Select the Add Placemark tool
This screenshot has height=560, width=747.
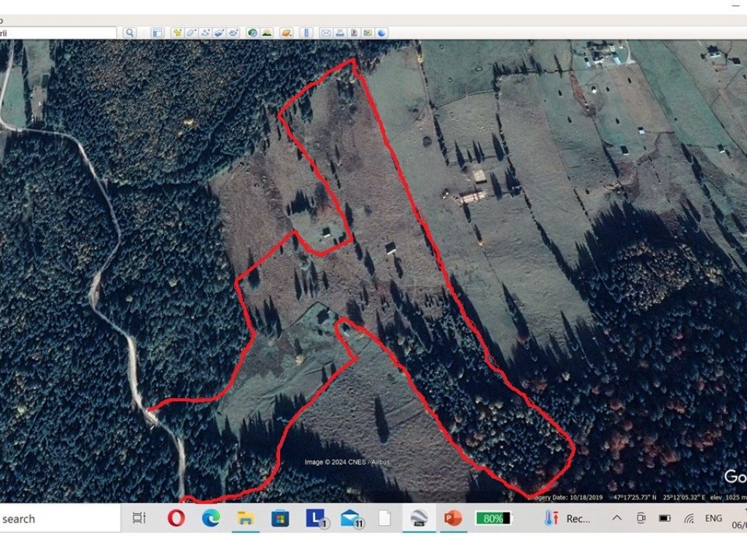pyautogui.click(x=177, y=33)
